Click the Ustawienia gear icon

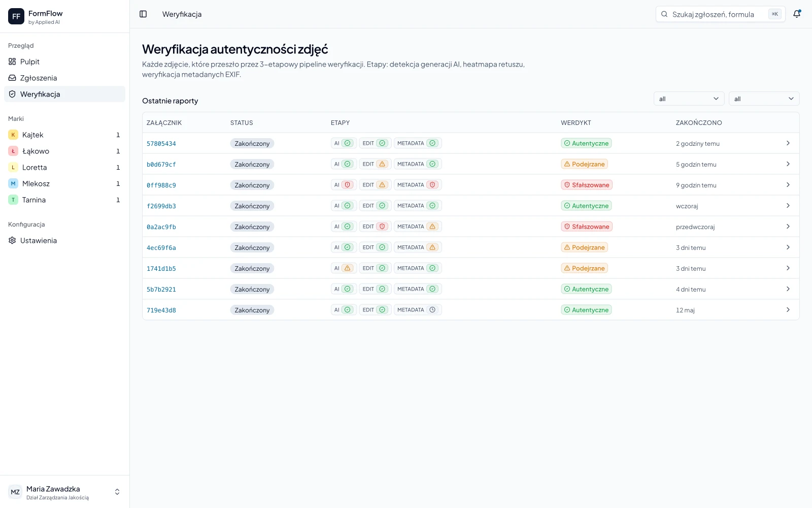point(12,240)
